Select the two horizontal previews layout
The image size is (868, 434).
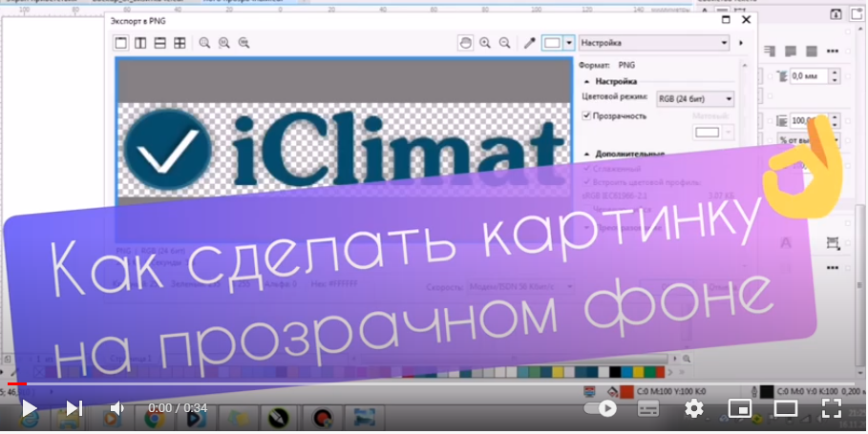(x=160, y=43)
